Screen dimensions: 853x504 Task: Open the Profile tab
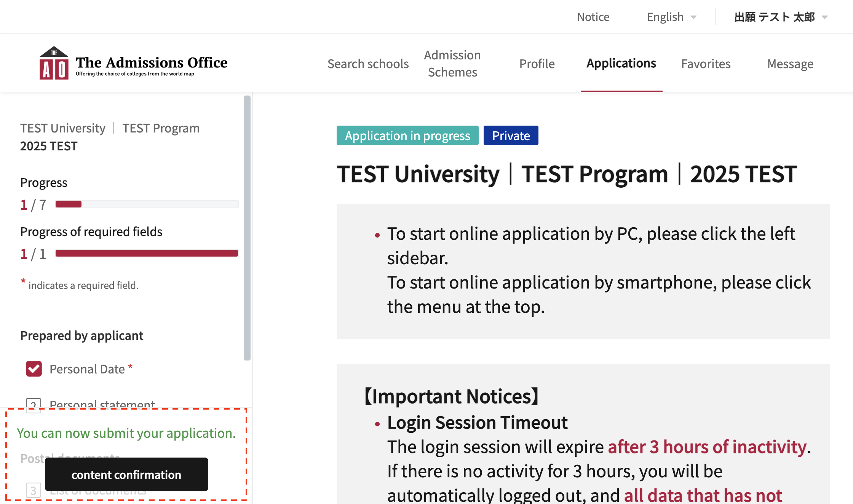click(537, 64)
